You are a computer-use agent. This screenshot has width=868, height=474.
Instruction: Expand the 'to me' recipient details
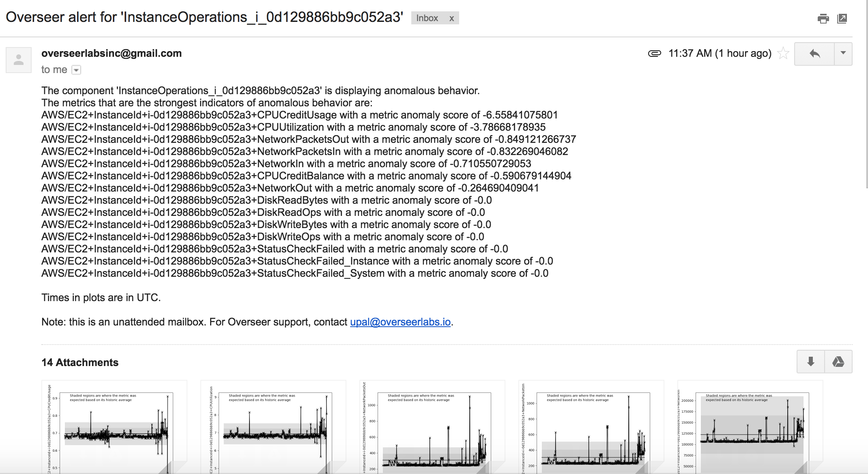(76, 70)
